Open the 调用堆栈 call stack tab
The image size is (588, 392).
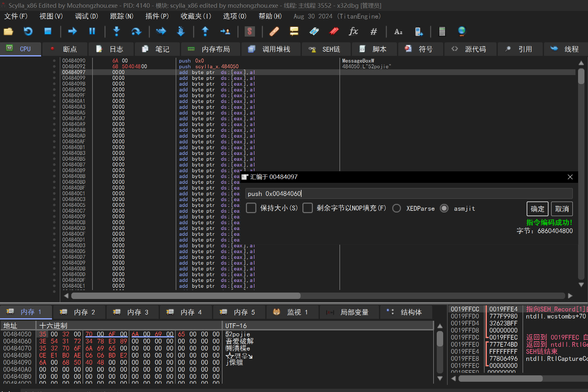click(x=271, y=49)
